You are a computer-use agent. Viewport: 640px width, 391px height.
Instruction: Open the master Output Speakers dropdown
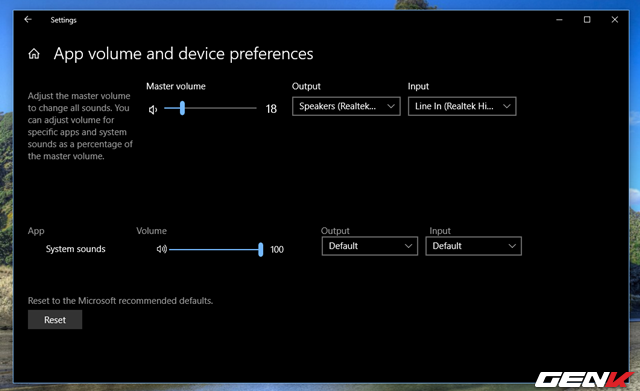point(346,106)
